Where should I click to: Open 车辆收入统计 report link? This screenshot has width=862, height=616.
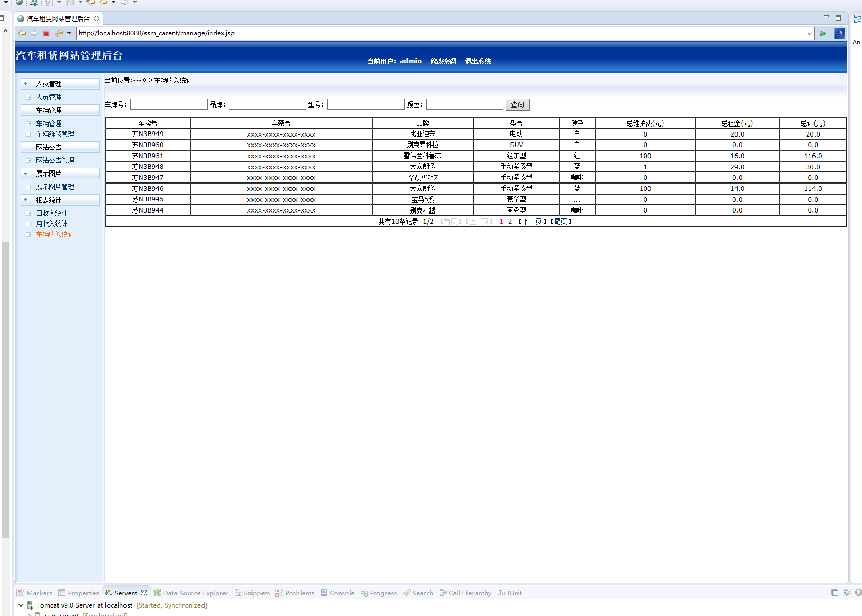click(x=55, y=234)
